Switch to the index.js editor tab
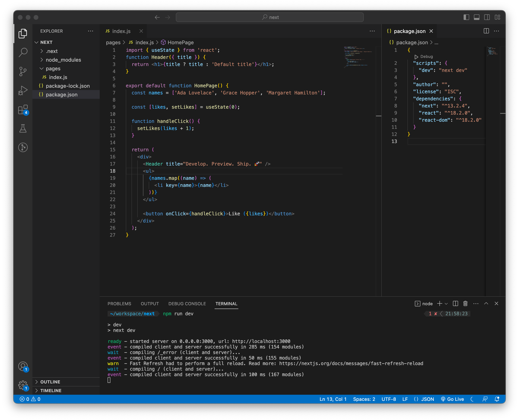519x420 pixels. 121,31
